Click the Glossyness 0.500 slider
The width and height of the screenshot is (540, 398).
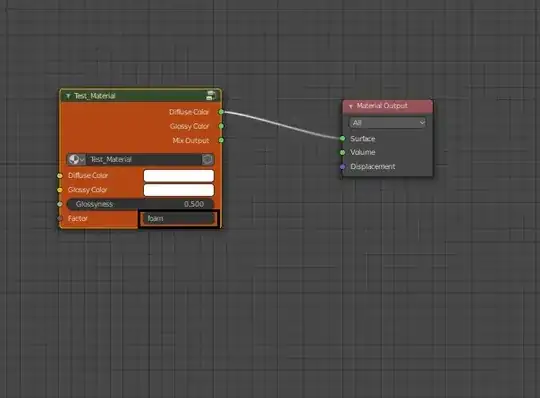(140, 204)
